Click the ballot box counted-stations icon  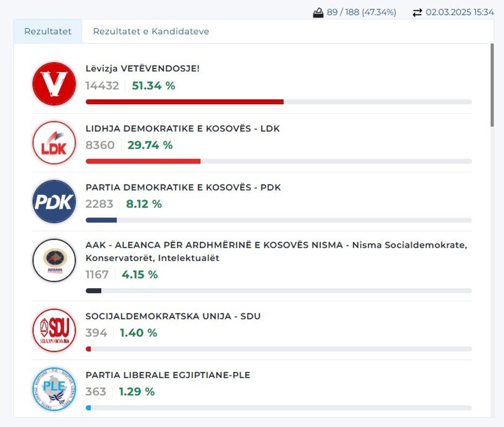point(318,13)
